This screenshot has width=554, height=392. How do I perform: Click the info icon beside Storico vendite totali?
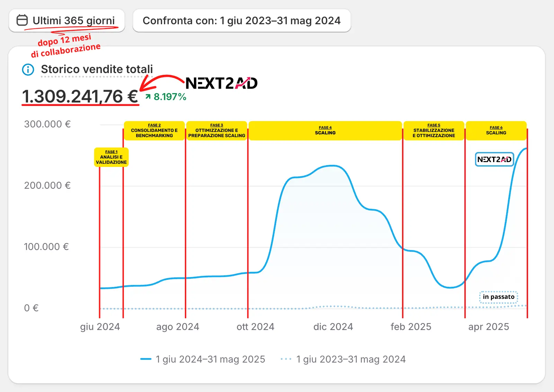pyautogui.click(x=28, y=70)
